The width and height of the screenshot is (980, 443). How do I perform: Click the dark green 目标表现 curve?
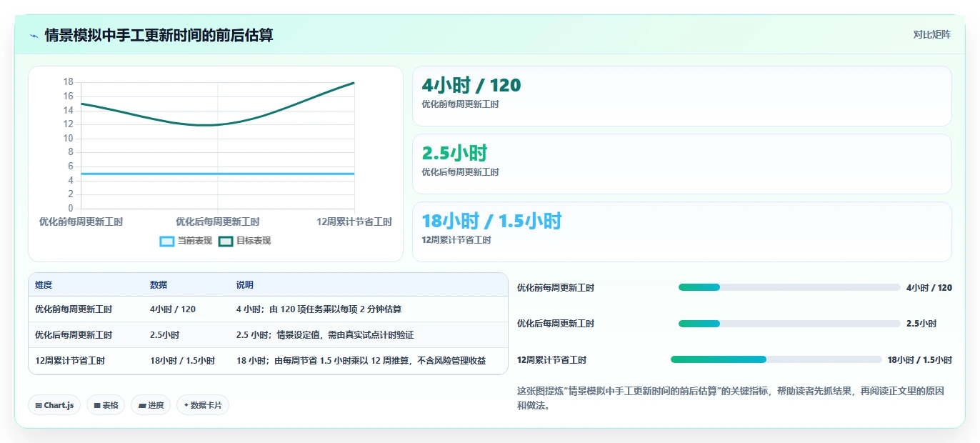click(x=217, y=124)
